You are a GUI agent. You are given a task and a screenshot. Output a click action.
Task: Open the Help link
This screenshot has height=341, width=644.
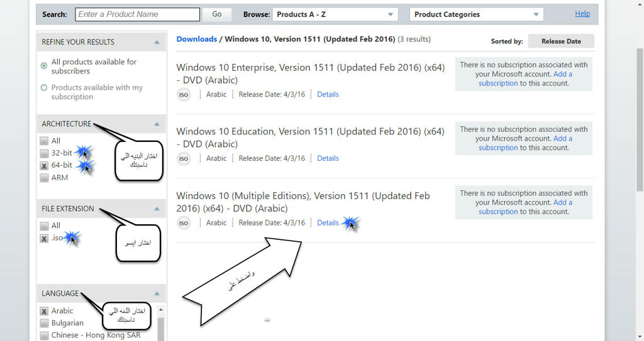click(x=582, y=14)
